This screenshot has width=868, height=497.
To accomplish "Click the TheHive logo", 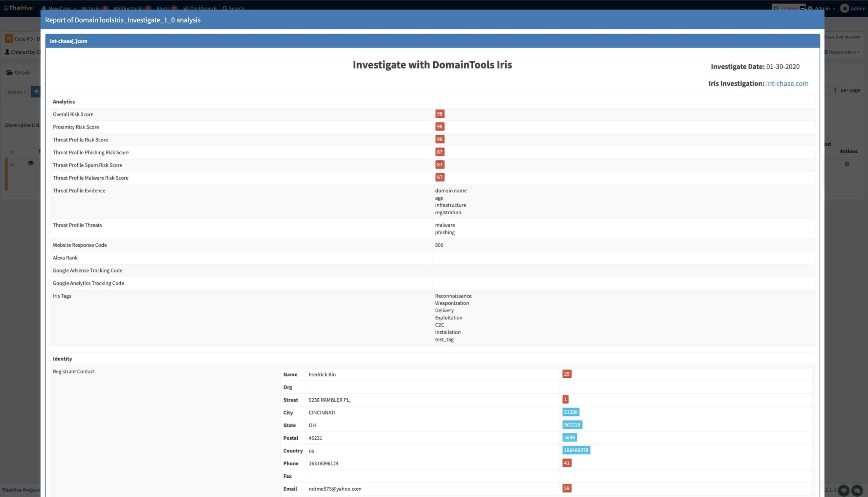I will (18, 7).
